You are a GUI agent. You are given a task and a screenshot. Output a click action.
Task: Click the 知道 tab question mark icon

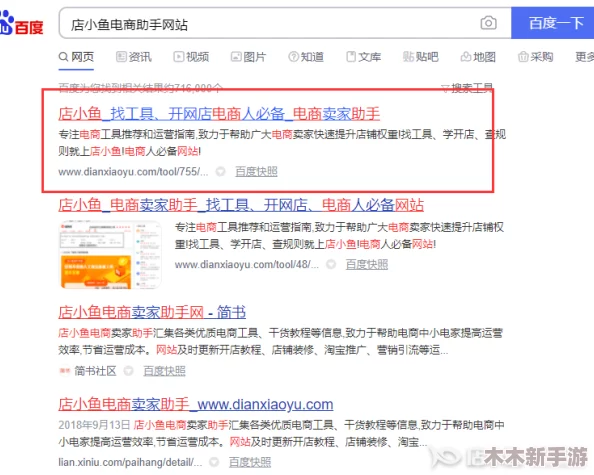pyautogui.click(x=293, y=57)
